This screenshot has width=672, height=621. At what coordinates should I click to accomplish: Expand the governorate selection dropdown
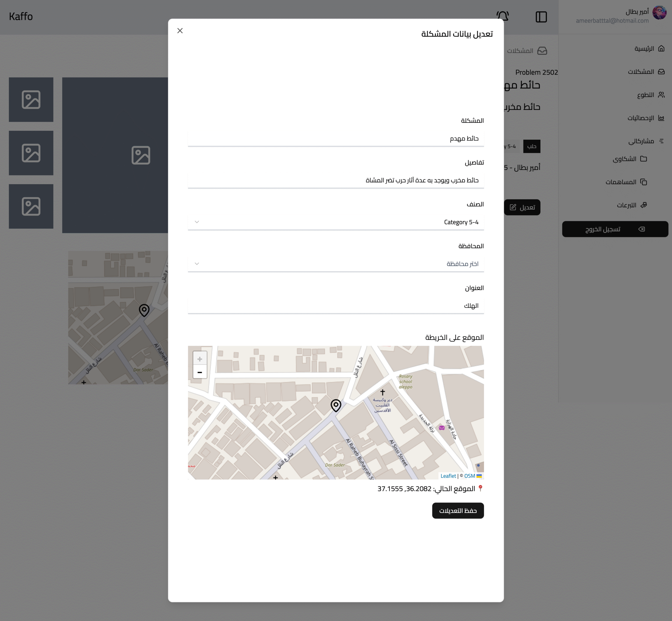(x=335, y=264)
